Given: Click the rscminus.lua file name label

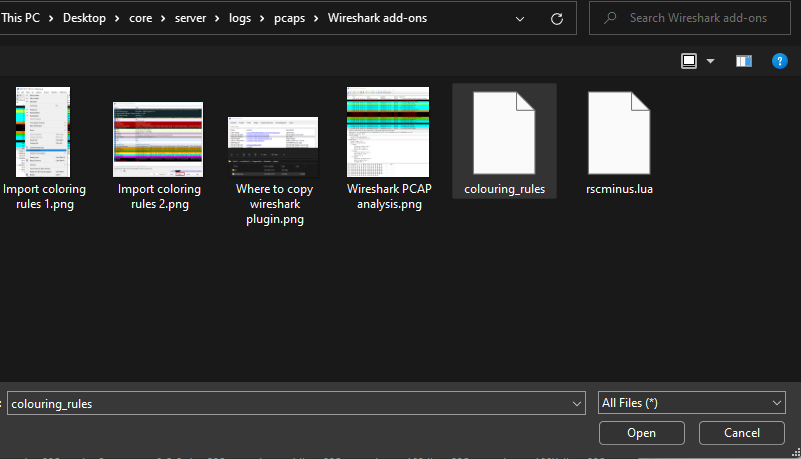Looking at the screenshot, I should 619,189.
